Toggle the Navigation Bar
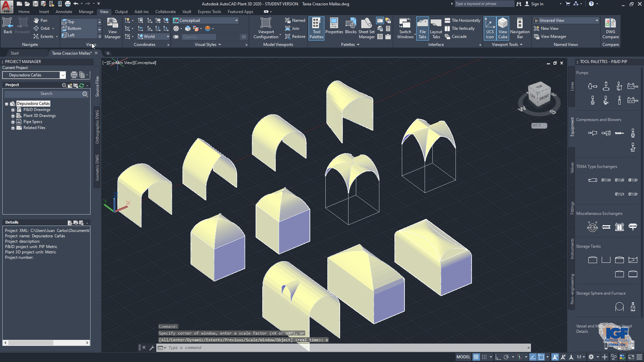 [x=520, y=28]
